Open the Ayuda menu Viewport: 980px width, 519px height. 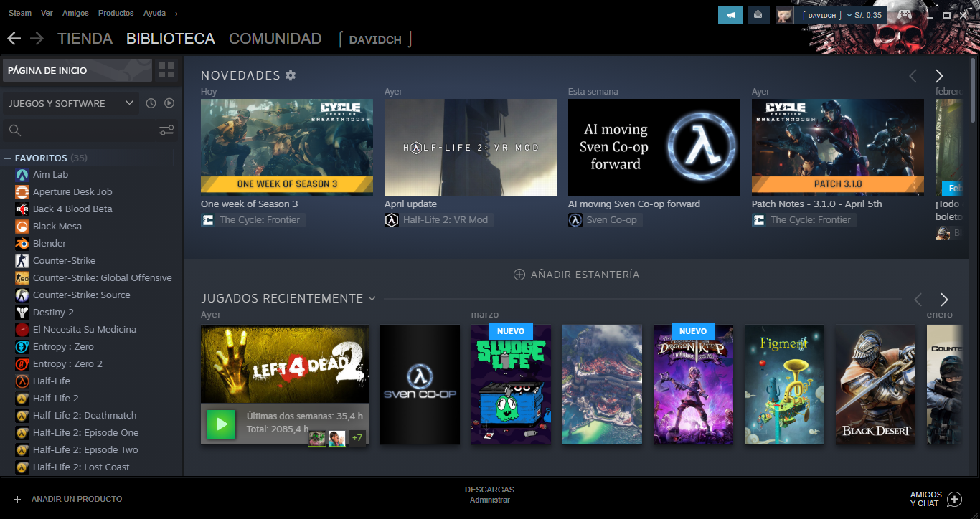point(154,13)
